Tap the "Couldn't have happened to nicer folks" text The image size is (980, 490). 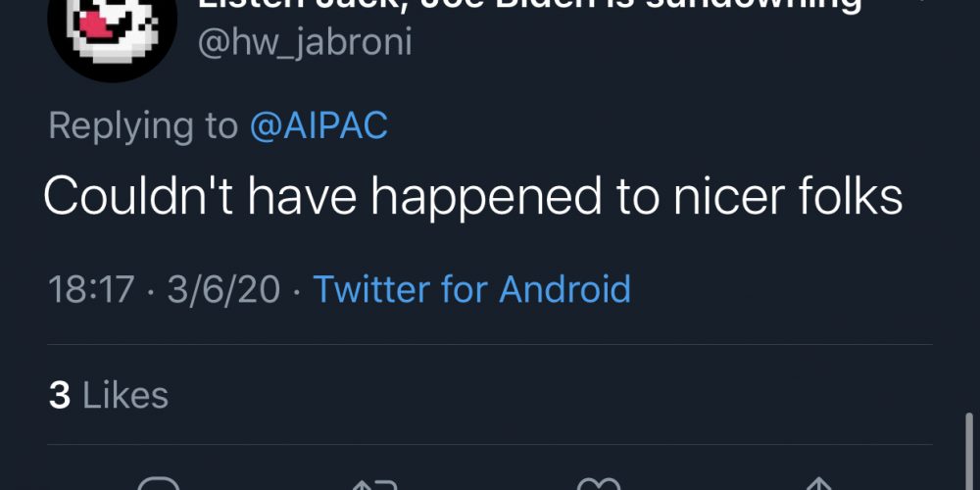[472, 198]
